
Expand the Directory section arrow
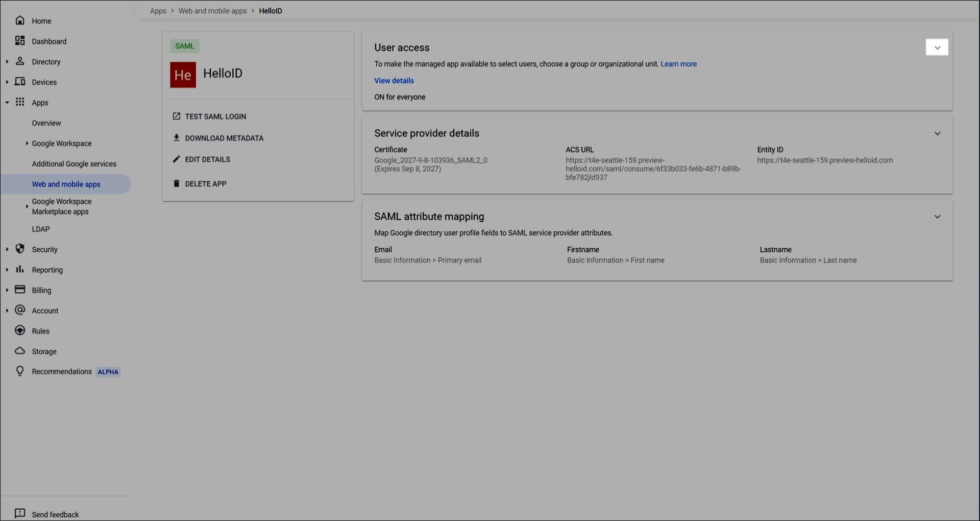point(7,62)
